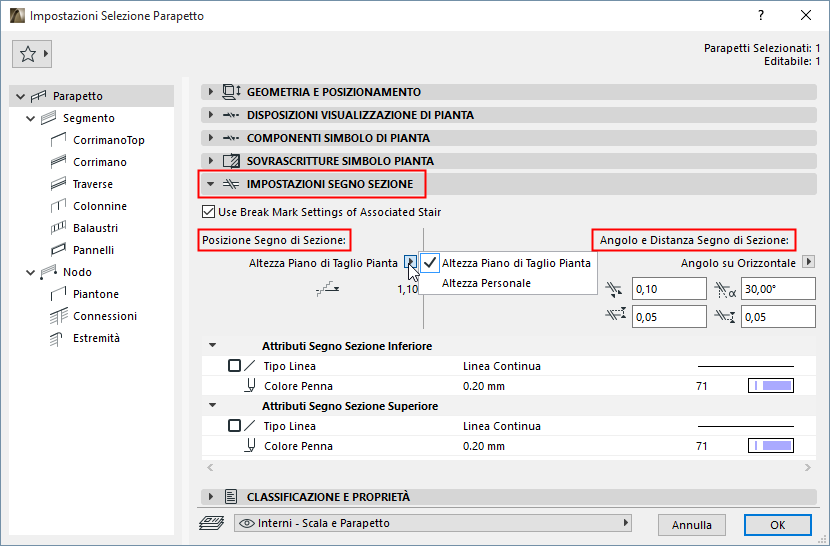Click the Estremità icon in the tree

56,338
